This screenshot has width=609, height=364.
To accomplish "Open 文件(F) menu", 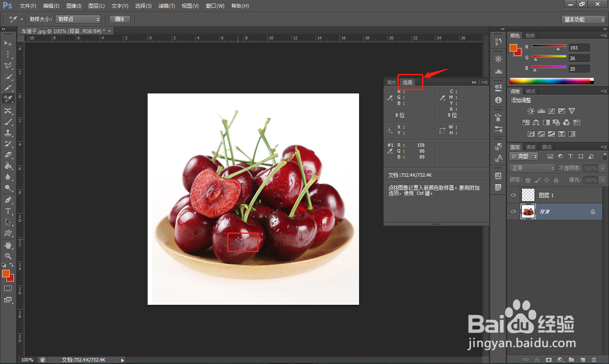I will (28, 6).
